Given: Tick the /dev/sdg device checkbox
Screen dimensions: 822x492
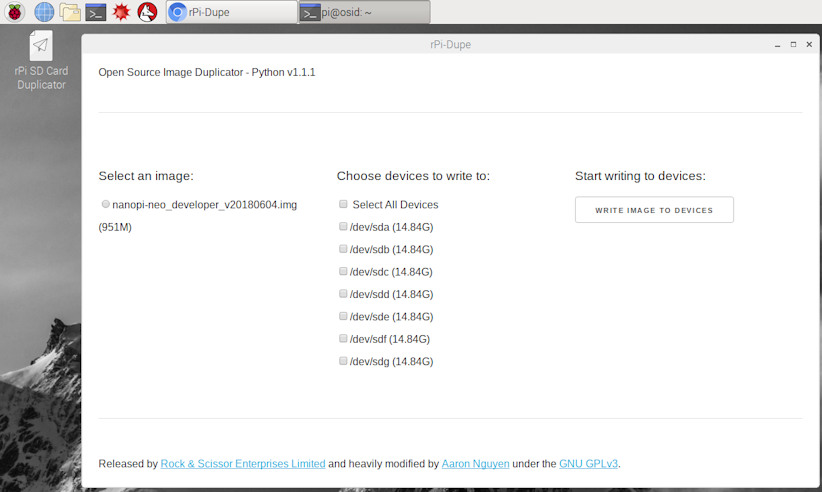Looking at the screenshot, I should pyautogui.click(x=343, y=361).
